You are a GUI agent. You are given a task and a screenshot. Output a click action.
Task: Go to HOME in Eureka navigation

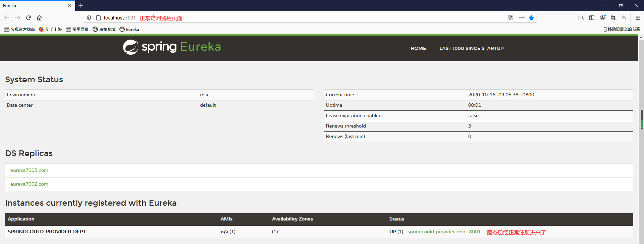pyautogui.click(x=418, y=48)
